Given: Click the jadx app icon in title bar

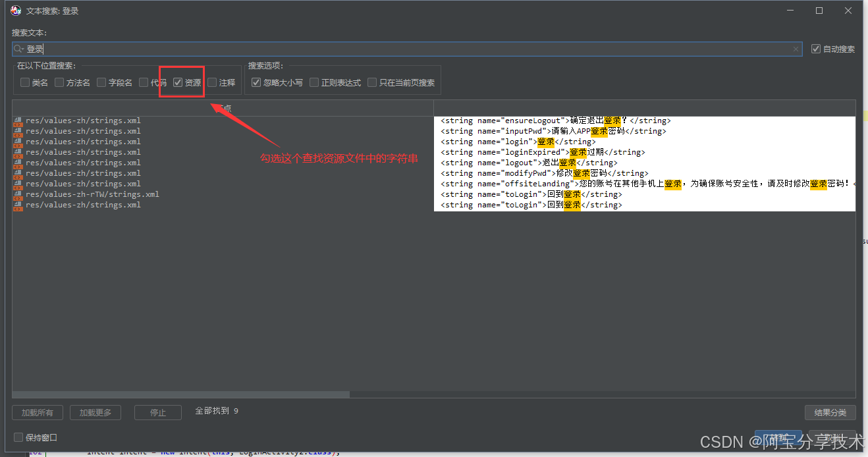Looking at the screenshot, I should [x=16, y=11].
